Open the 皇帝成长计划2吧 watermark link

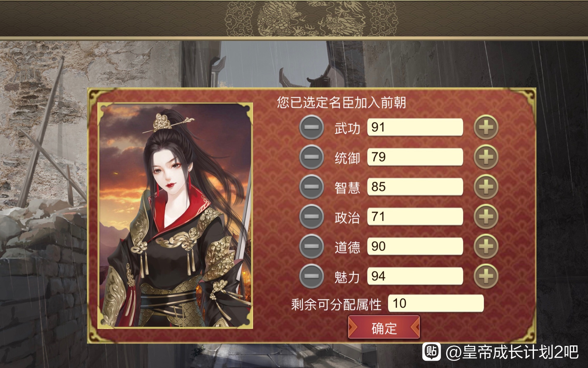tap(500, 352)
